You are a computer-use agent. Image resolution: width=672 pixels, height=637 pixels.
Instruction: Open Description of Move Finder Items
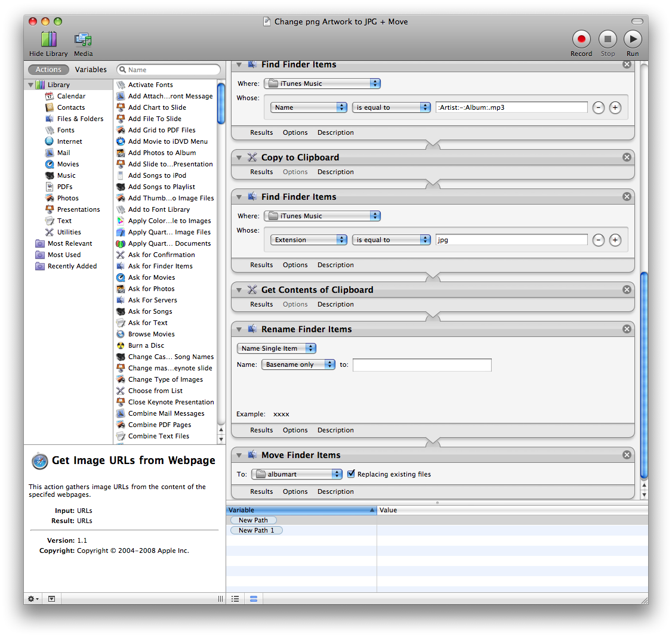[335, 492]
